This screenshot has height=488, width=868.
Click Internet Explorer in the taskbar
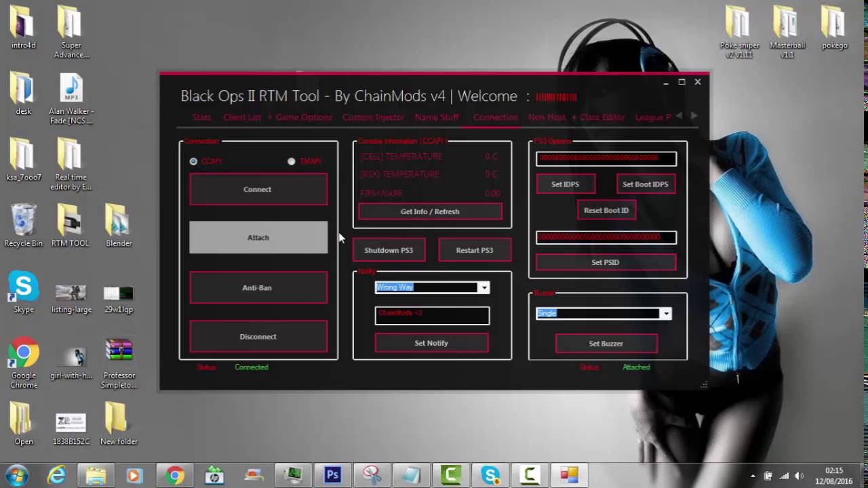56,475
